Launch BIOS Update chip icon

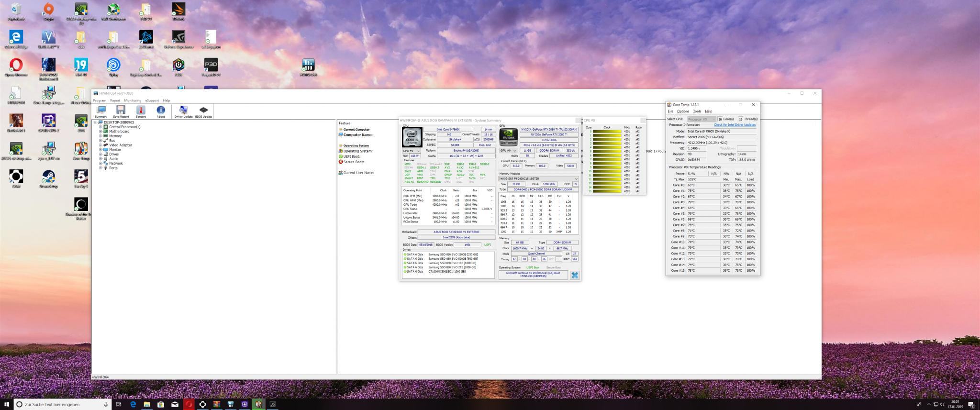[203, 112]
